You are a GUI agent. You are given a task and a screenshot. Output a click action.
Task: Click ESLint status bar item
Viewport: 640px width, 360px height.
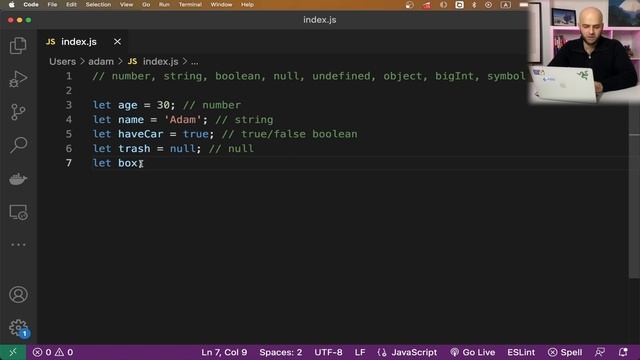click(x=521, y=352)
